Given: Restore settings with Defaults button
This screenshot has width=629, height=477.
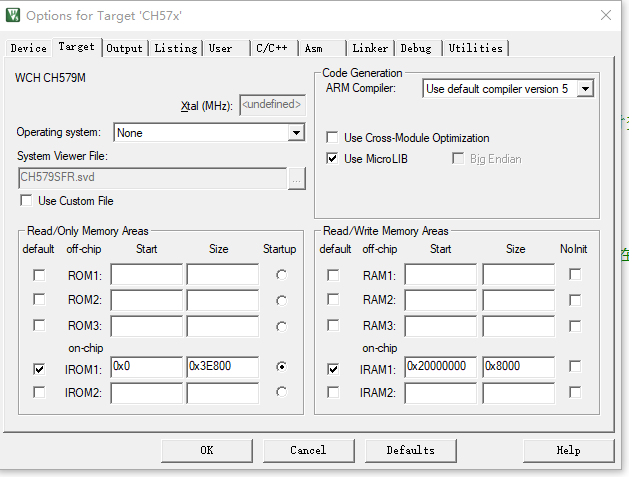Looking at the screenshot, I should 411,451.
